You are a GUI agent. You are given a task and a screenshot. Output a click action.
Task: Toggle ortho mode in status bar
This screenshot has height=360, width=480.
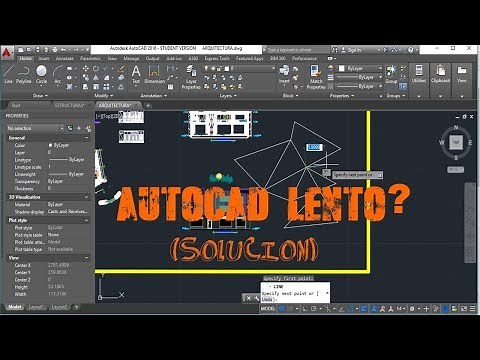pos(305,309)
